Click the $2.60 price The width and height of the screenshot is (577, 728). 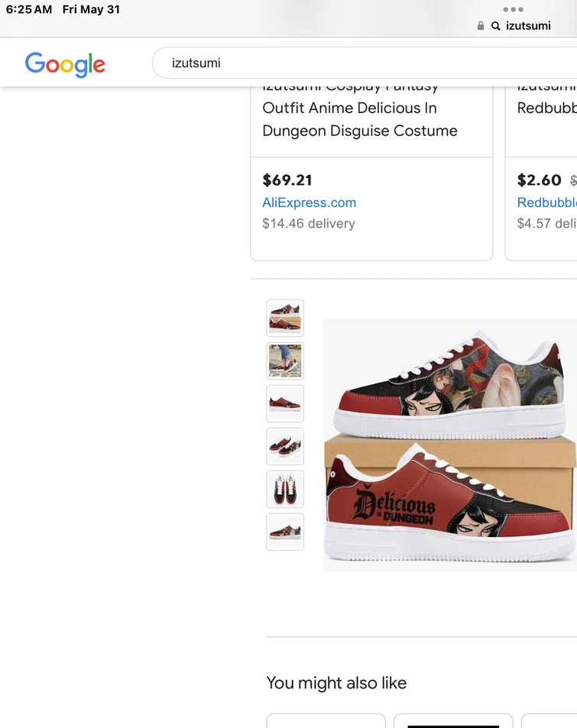pyautogui.click(x=539, y=180)
